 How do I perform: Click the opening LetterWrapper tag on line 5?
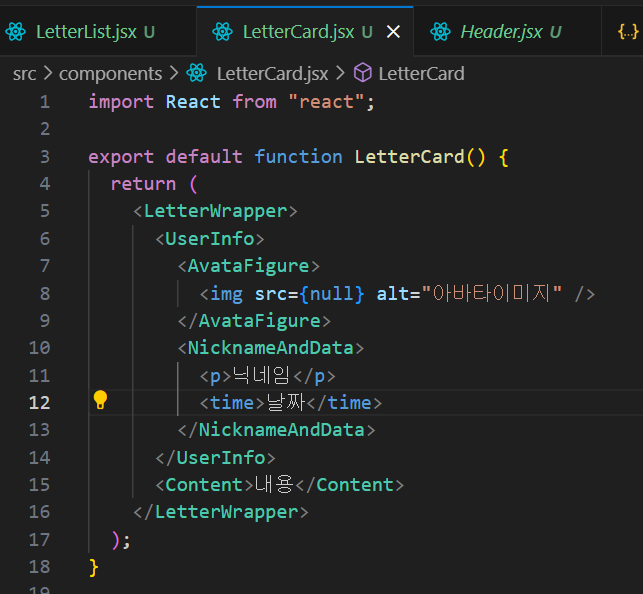215,212
